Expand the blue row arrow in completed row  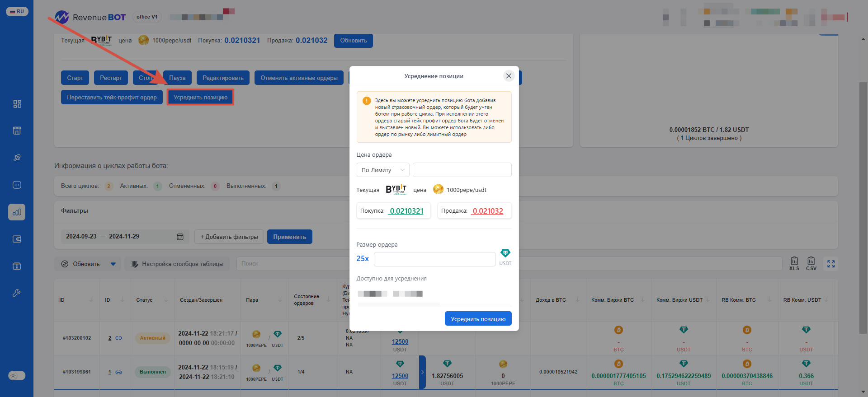[x=422, y=372]
